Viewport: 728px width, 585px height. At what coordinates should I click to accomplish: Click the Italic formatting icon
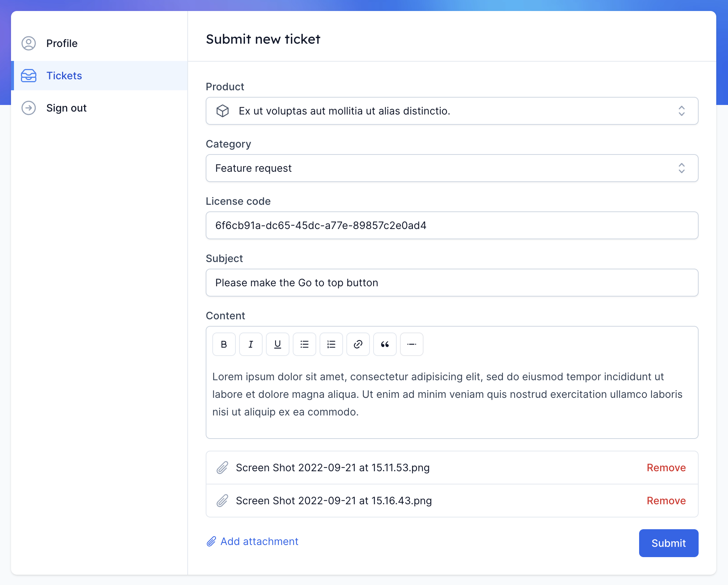[250, 345]
